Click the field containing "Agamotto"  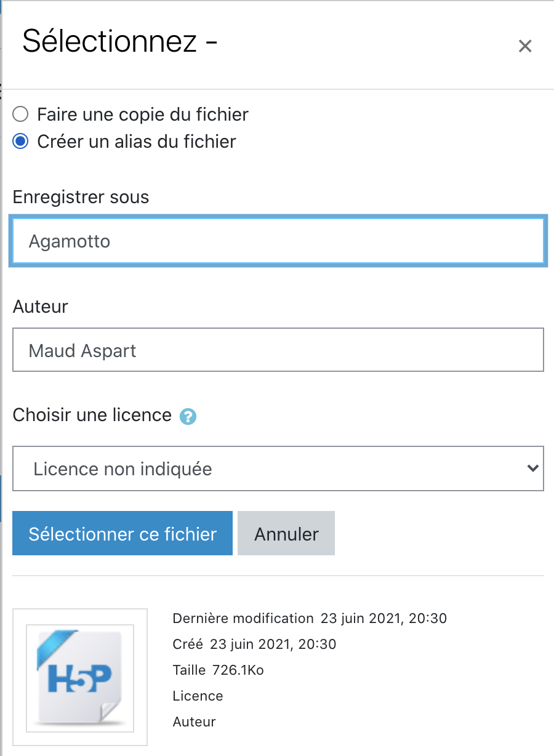[x=278, y=241]
